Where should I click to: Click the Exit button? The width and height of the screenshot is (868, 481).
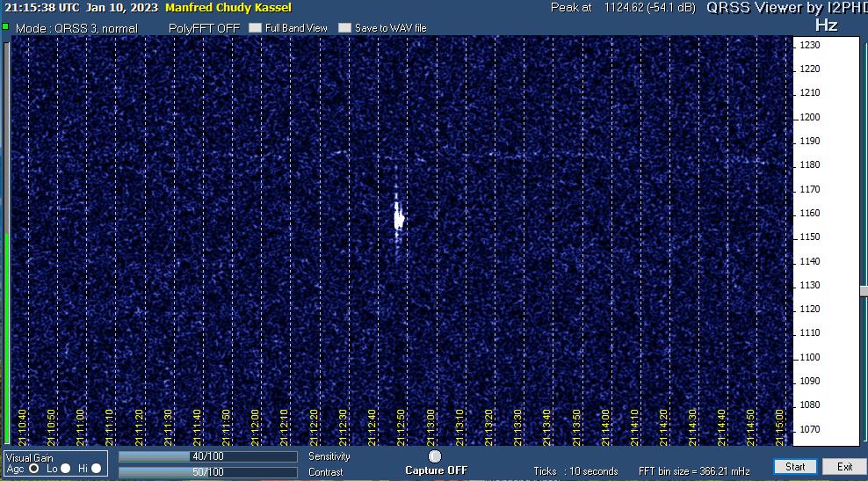[845, 466]
